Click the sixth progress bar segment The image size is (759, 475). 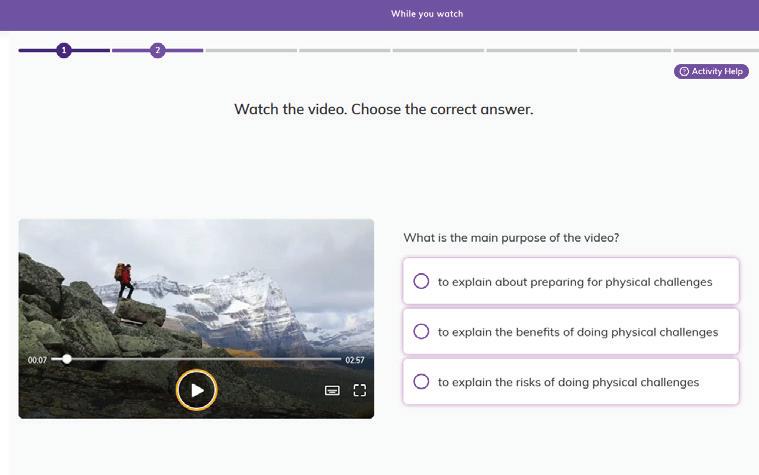pyautogui.click(x=531, y=50)
